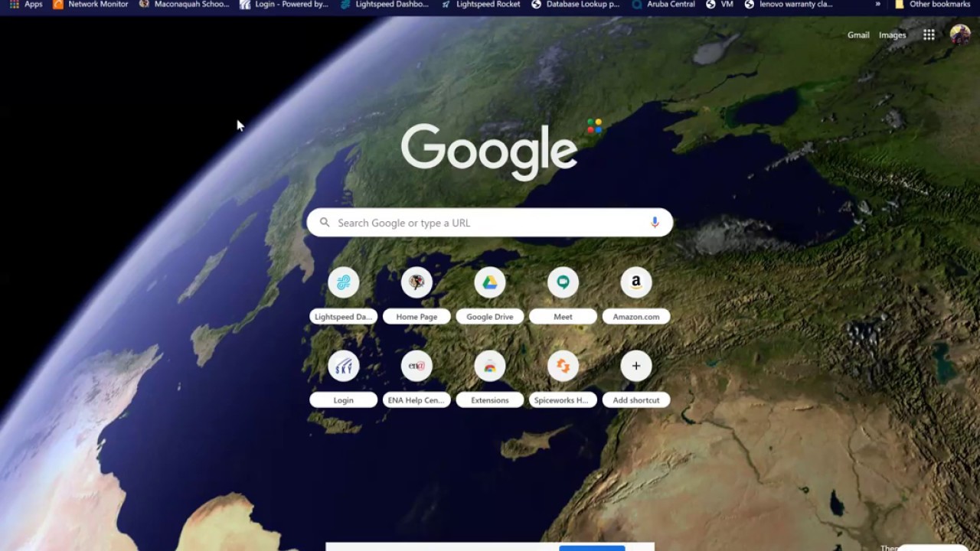Open the Other bookmarks folder

(x=933, y=5)
